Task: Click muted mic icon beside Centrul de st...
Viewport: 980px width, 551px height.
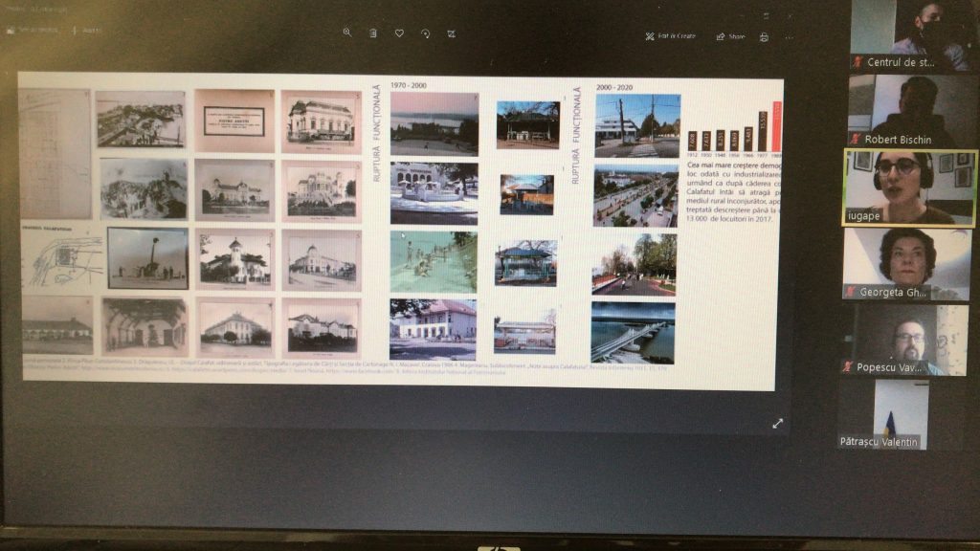Action: (x=857, y=63)
